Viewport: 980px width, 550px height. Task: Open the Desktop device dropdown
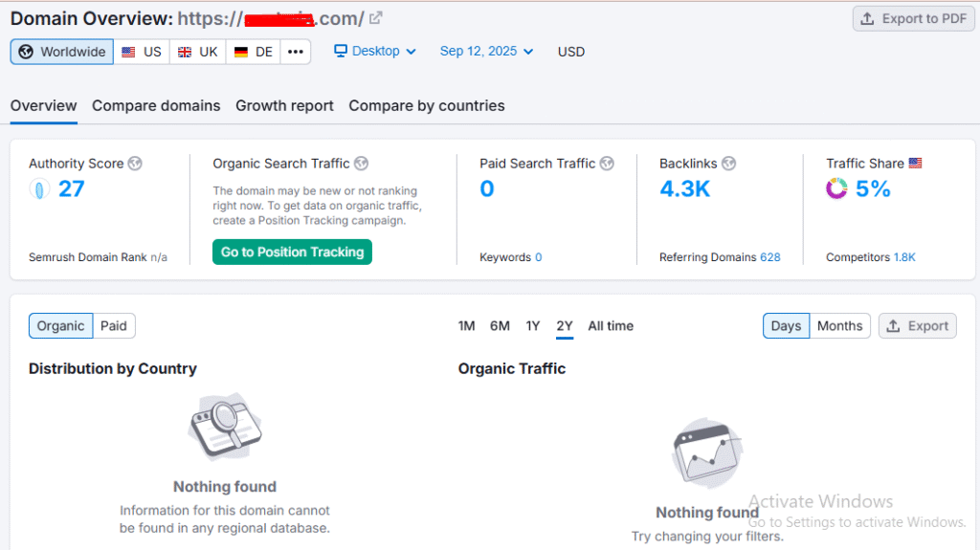[x=375, y=52]
